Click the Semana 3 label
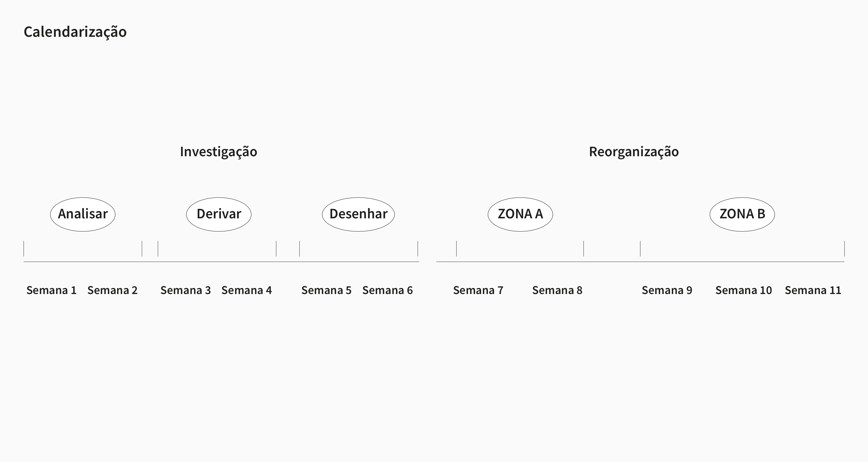 [x=186, y=290]
